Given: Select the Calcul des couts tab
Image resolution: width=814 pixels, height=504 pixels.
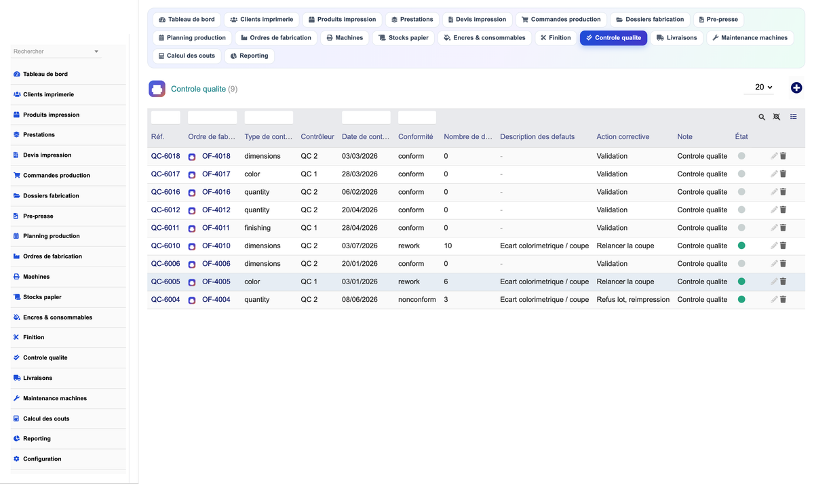Looking at the screenshot, I should coord(187,56).
